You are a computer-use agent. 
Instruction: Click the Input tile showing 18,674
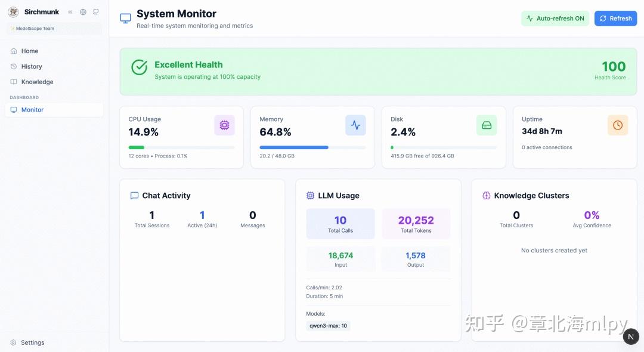(340, 259)
